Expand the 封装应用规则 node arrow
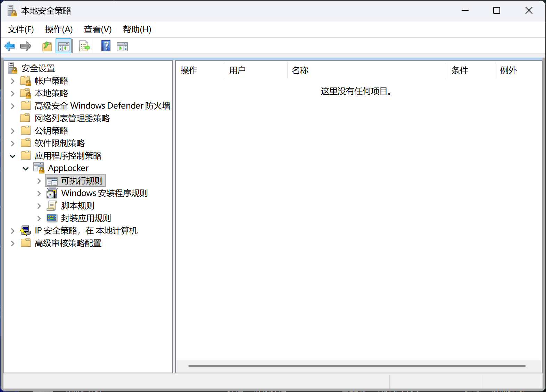Viewport: 546px width, 392px height. 39,219
